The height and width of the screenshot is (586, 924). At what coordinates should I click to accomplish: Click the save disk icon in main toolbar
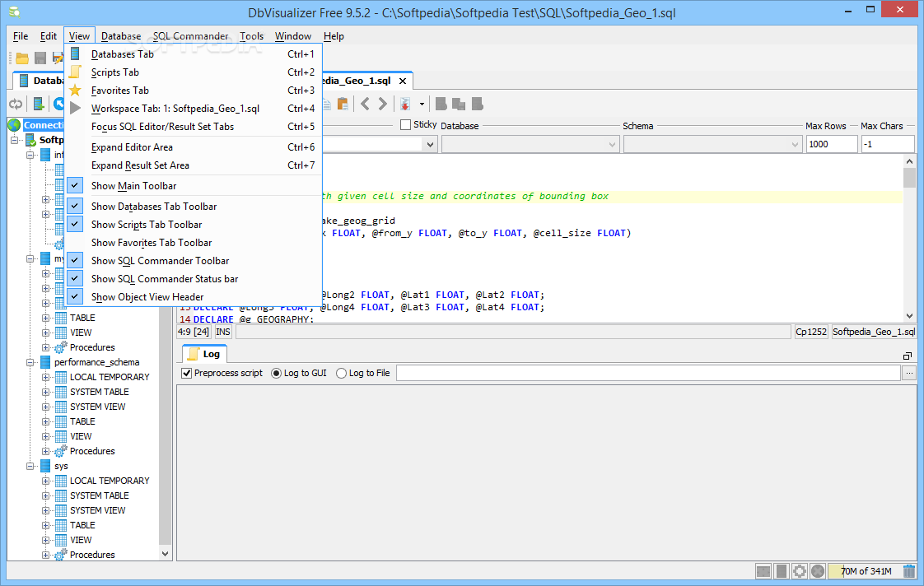tap(40, 58)
